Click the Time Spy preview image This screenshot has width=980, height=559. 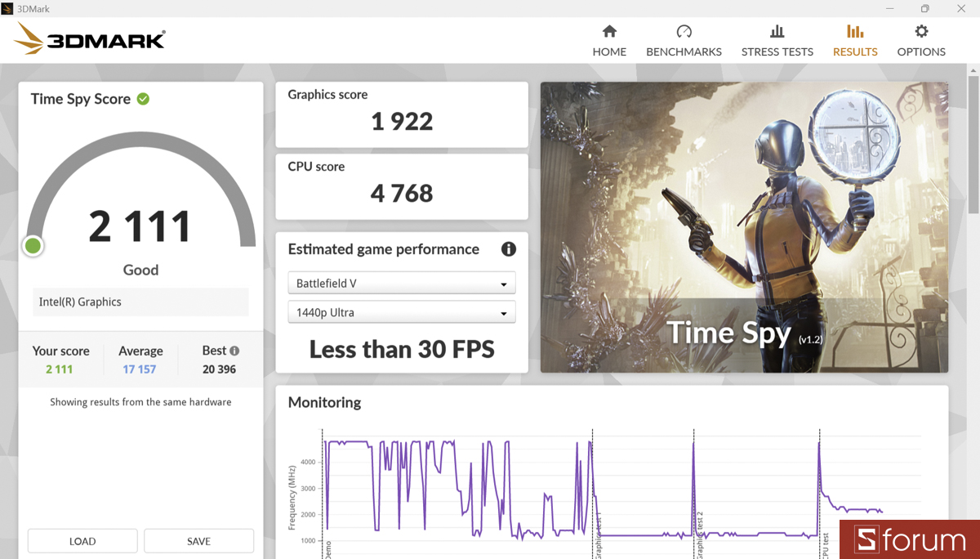click(x=744, y=227)
